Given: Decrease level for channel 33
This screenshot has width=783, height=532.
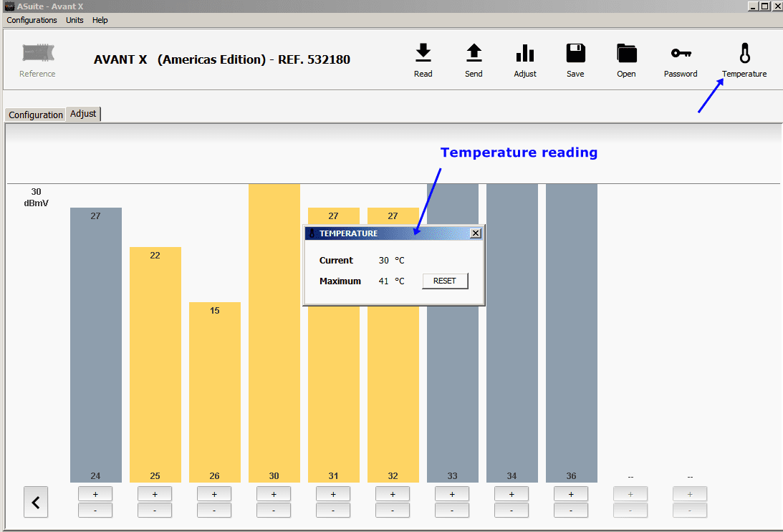Looking at the screenshot, I should (452, 511).
